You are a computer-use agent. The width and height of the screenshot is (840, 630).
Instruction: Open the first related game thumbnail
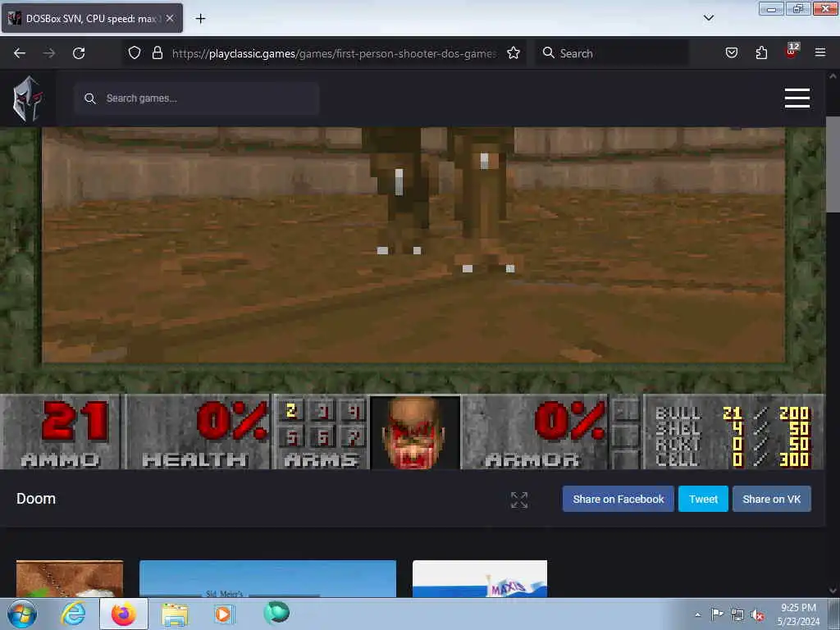(x=70, y=578)
